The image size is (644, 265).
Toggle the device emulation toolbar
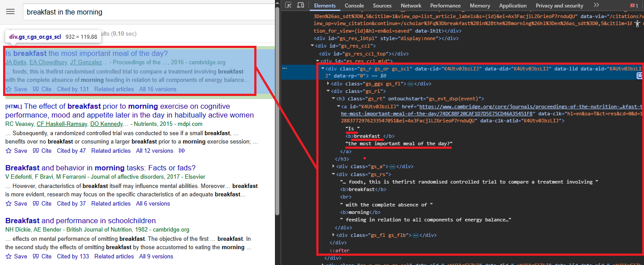(300, 5)
